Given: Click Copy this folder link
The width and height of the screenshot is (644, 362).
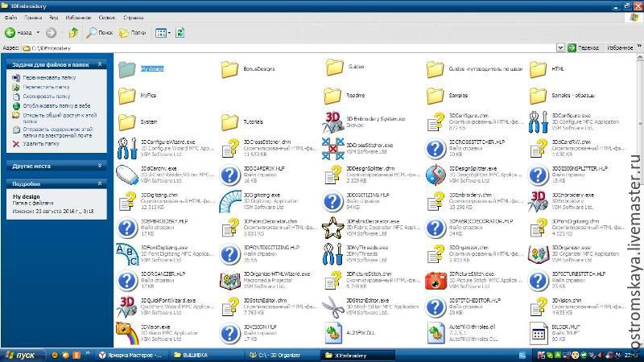Looking at the screenshot, I should point(47,96).
